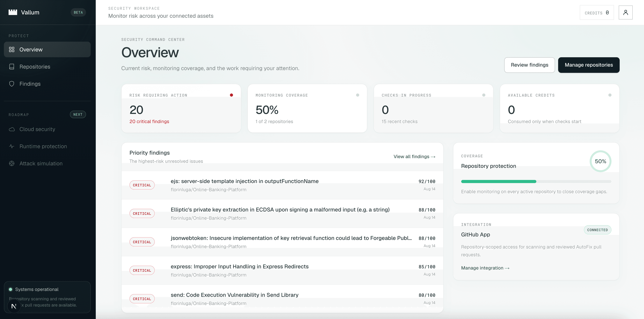Click the 85/100 score value
This screenshot has width=644, height=319.
(x=427, y=267)
